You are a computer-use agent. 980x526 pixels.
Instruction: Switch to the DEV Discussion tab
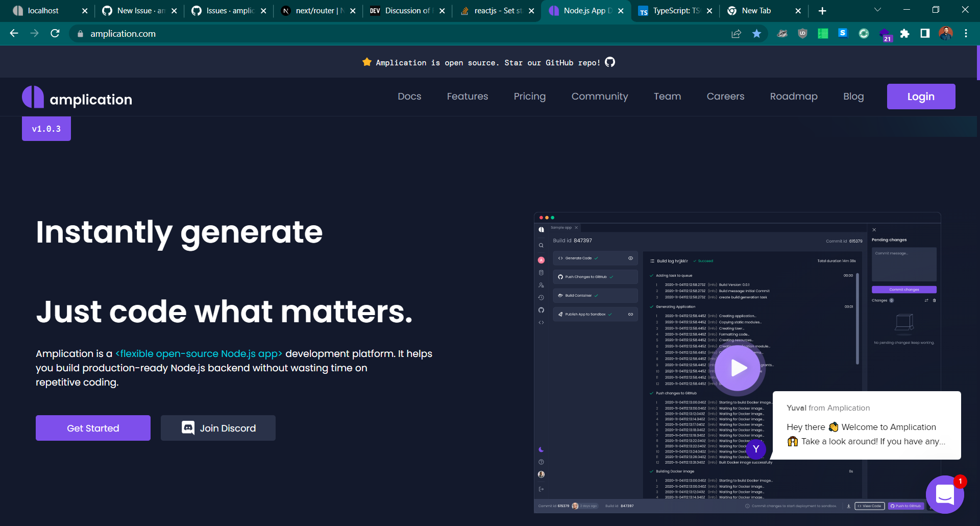pyautogui.click(x=407, y=11)
